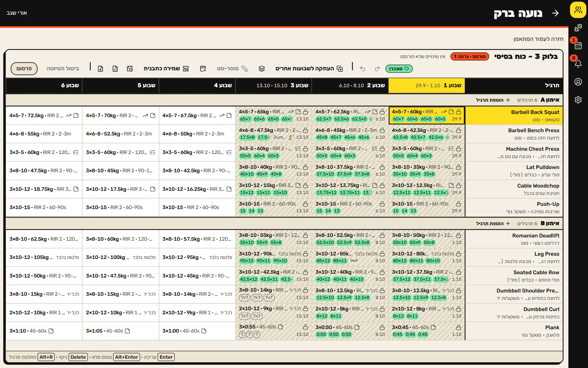Click the calendar-plus toolbar icon
This screenshot has width=588, height=368.
[x=203, y=69]
